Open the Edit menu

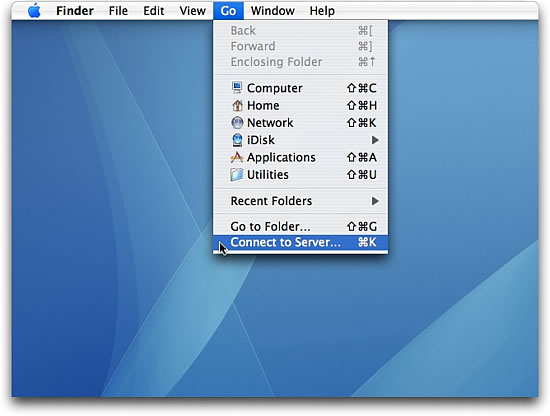154,11
